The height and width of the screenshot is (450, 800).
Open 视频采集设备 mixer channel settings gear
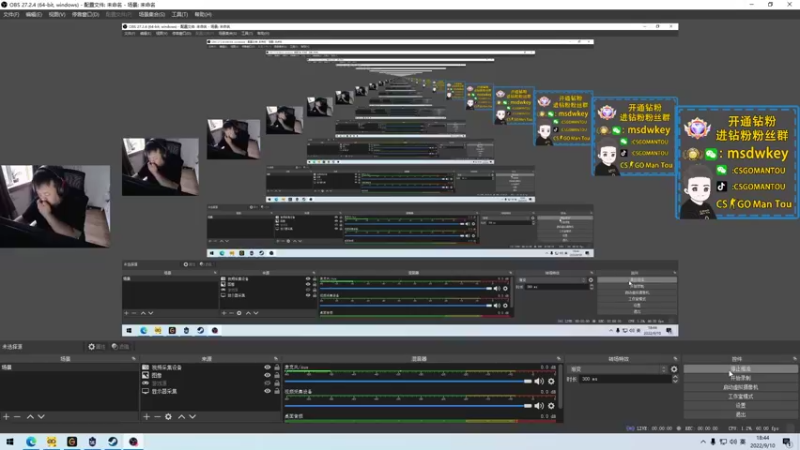[x=551, y=406]
